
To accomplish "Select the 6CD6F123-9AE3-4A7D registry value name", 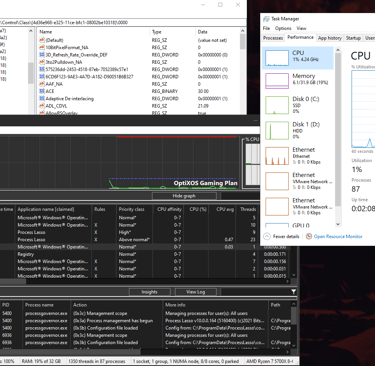I will 89,77.
